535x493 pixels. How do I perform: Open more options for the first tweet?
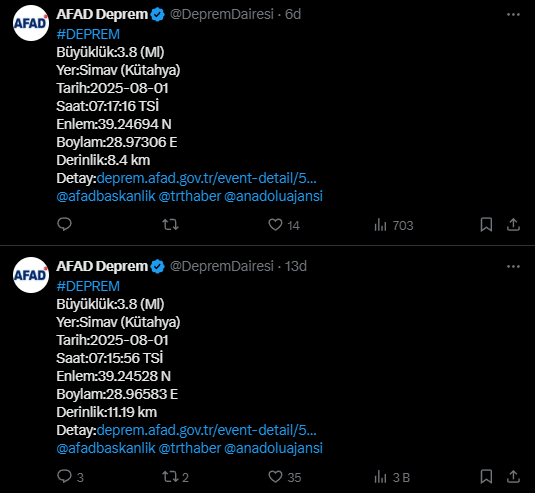[x=513, y=15]
